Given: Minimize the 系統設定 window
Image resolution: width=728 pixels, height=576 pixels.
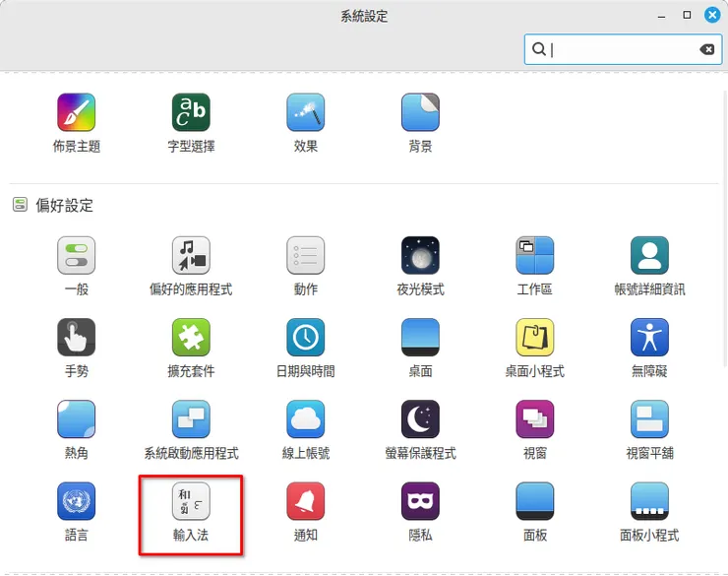Looking at the screenshot, I should coord(662,16).
